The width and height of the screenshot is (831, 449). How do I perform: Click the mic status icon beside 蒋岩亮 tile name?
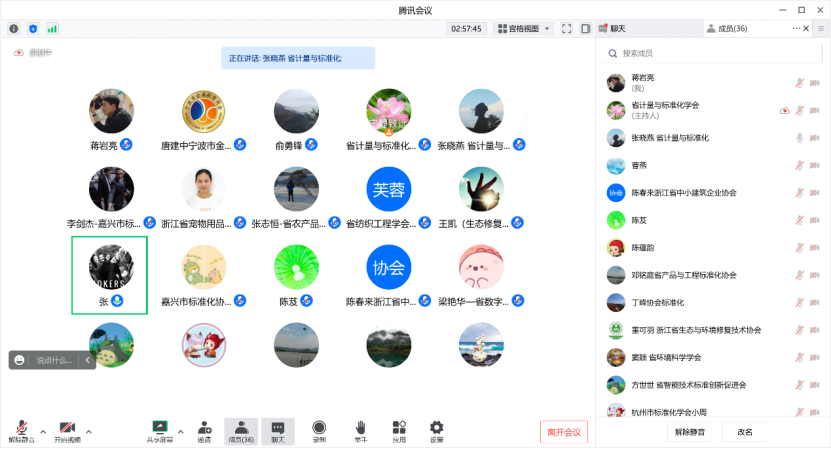(126, 144)
